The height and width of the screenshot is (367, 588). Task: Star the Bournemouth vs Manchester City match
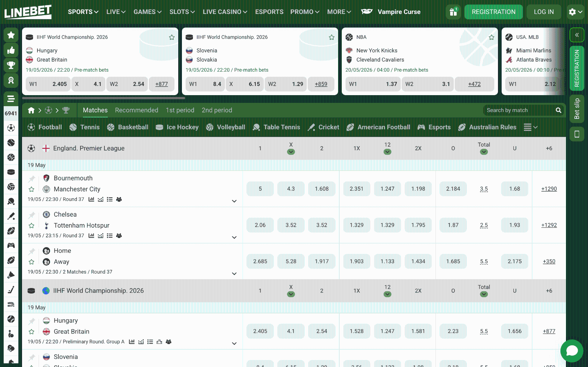pyautogui.click(x=32, y=189)
